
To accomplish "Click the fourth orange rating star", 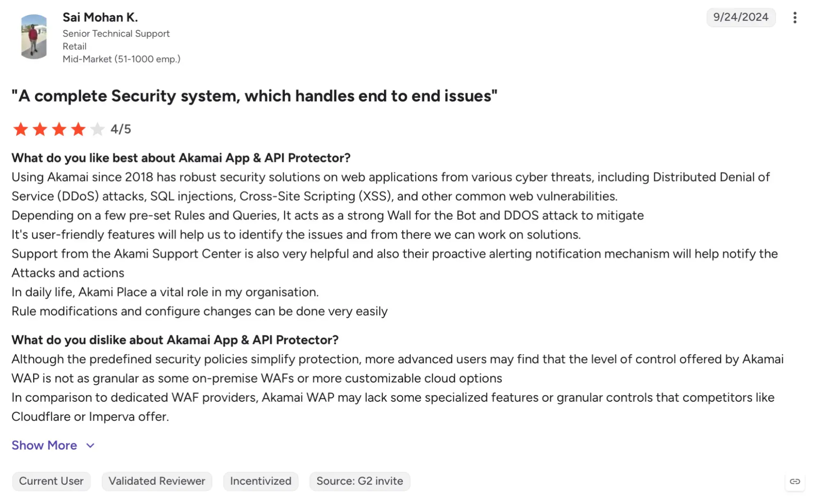I will tap(78, 129).
